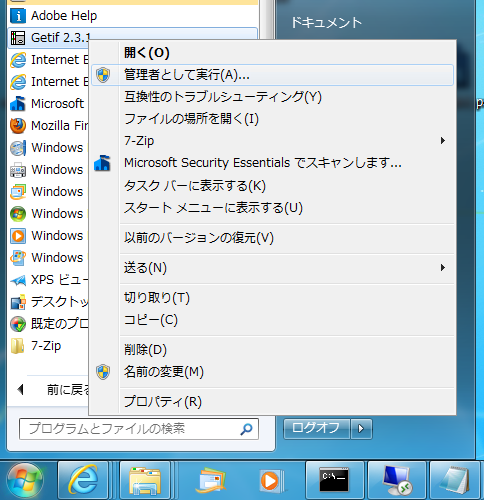Select 名前の変更(M) from context menu

click(x=272, y=372)
